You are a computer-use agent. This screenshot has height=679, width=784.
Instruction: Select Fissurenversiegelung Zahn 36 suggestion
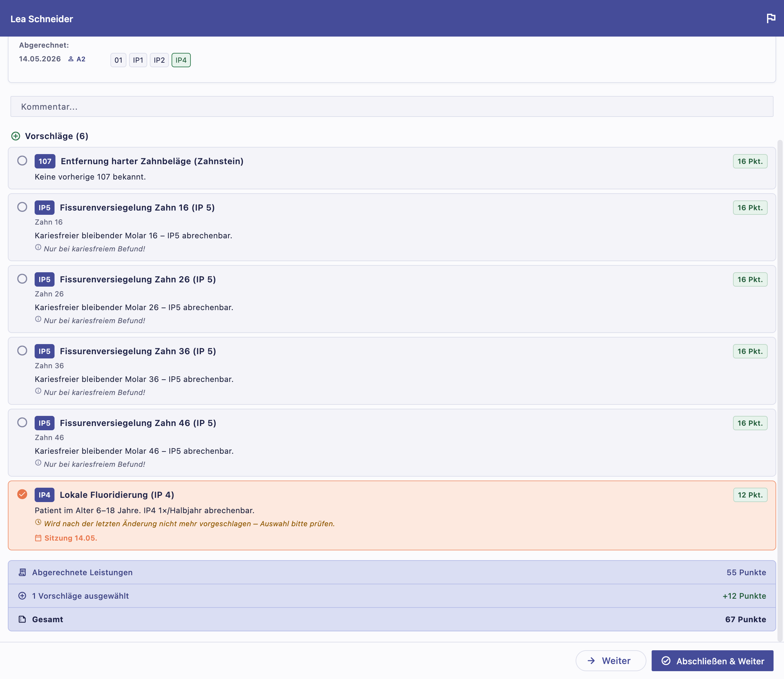coord(22,351)
